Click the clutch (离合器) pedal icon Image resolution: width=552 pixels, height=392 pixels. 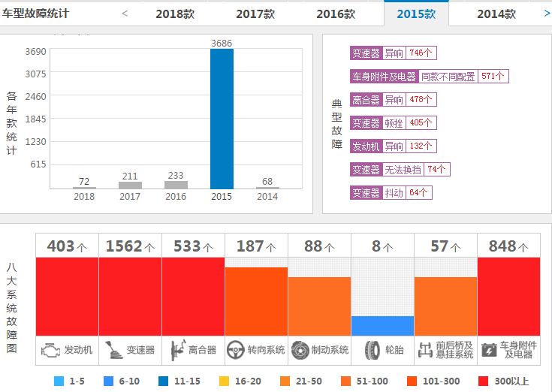176,350
